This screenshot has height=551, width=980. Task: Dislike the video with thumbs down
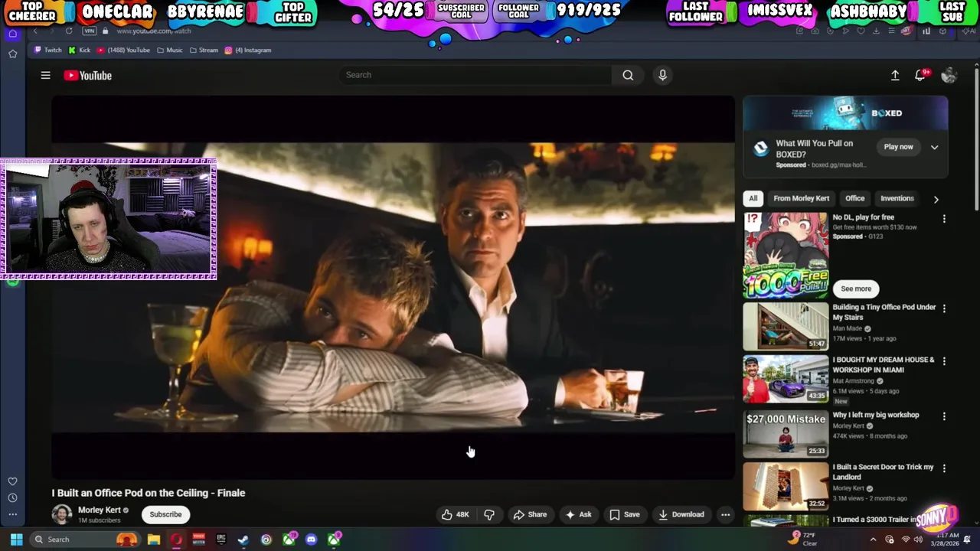coord(489,514)
